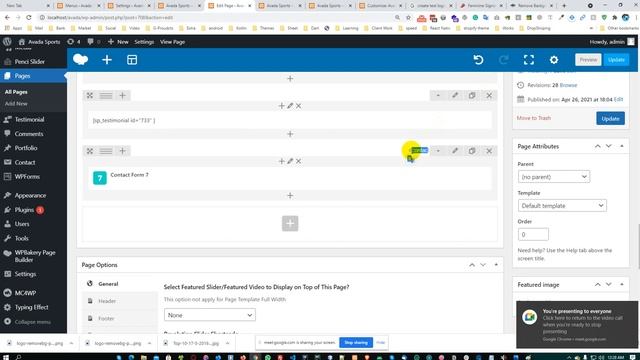Open MC4WP sidebar menu

tap(33, 293)
